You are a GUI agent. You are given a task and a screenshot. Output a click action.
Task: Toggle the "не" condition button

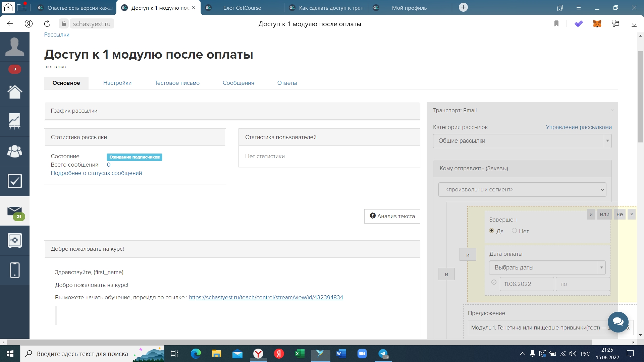coord(620,215)
